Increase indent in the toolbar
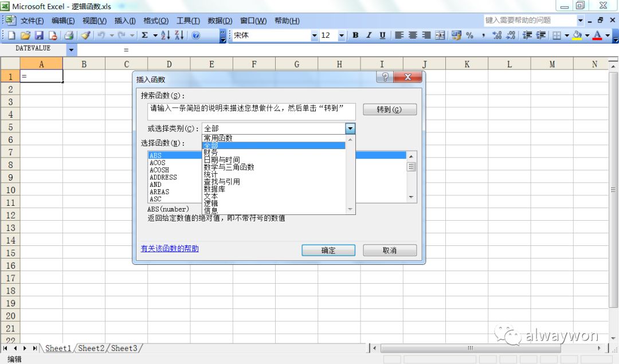Viewport: 619px width, 364px height. pyautogui.click(x=541, y=35)
